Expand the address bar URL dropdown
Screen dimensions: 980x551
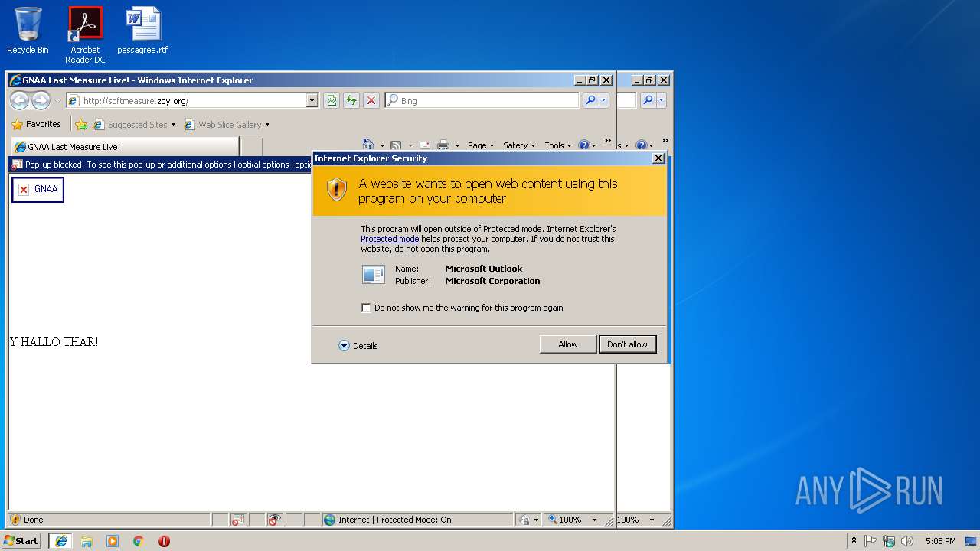point(312,100)
